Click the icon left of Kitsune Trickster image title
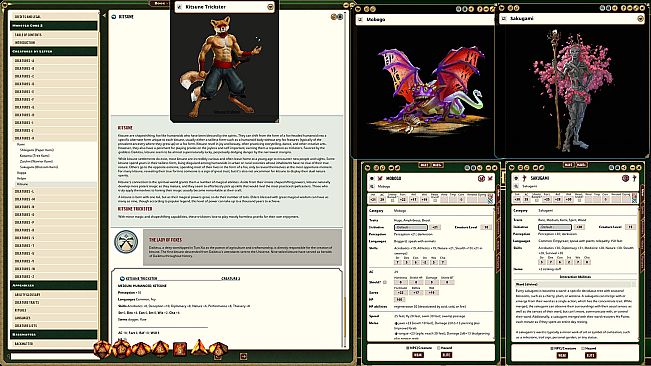The image size is (651, 366). (179, 7)
